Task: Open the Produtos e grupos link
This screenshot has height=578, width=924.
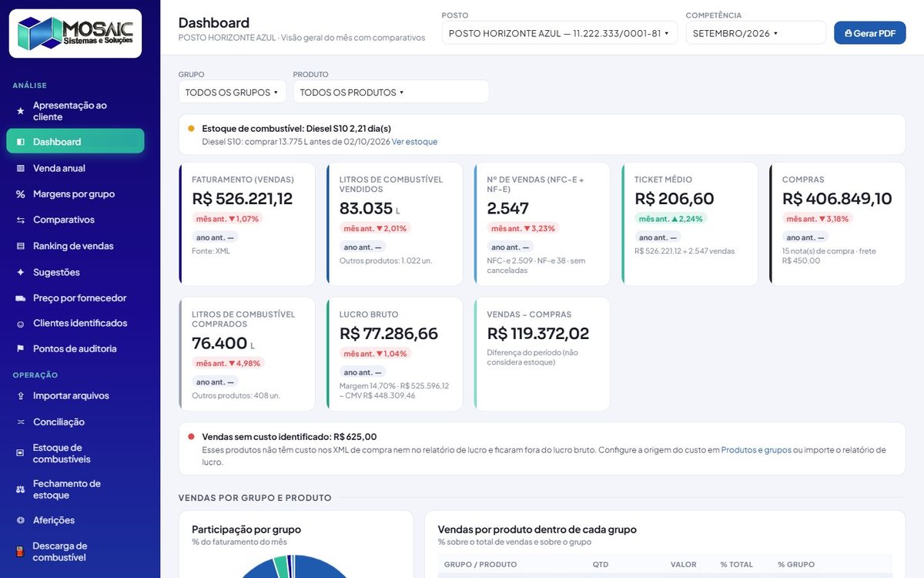Action: coord(756,450)
